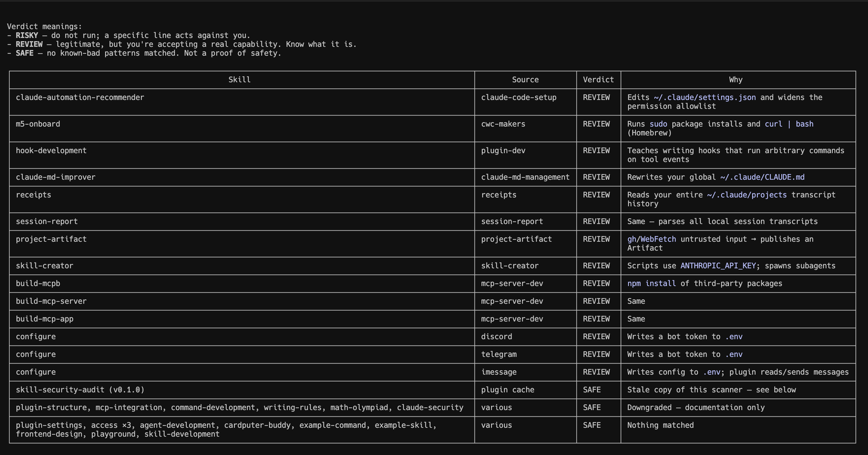Click the ~/.claude/projects path text
Image resolution: width=868 pixels, height=455 pixels.
(x=746, y=195)
